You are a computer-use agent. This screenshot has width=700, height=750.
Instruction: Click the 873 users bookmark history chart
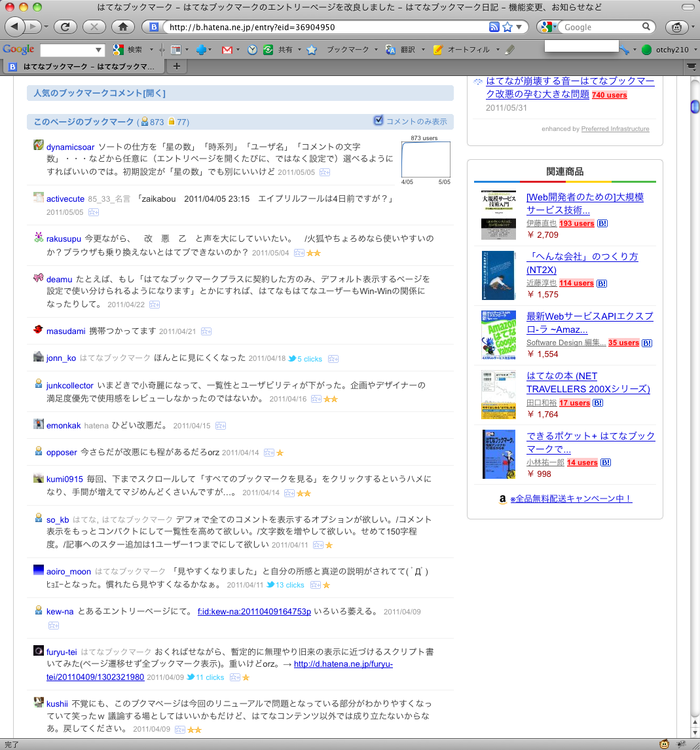(x=426, y=160)
